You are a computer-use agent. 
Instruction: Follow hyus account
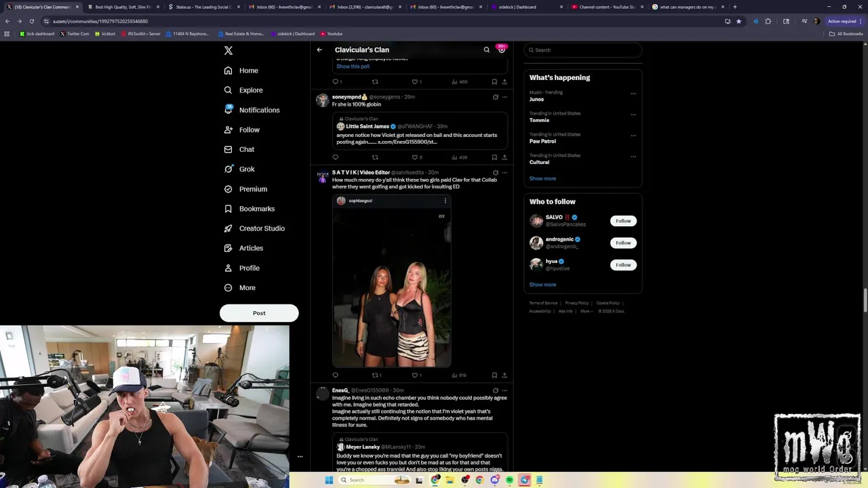point(623,265)
